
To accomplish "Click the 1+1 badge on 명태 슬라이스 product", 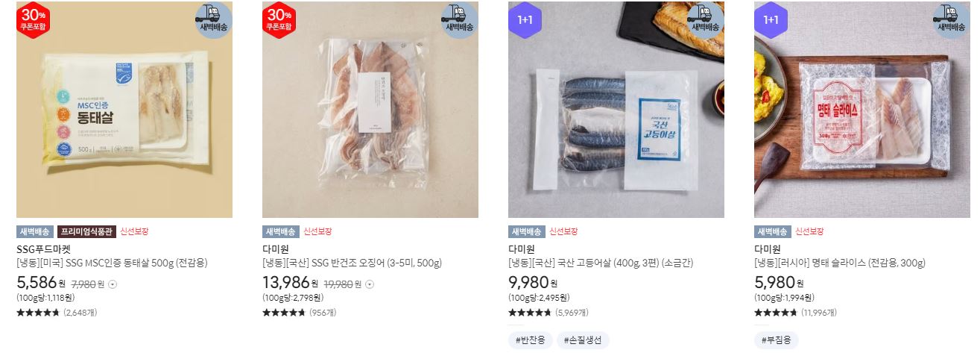I will coord(771,20).
